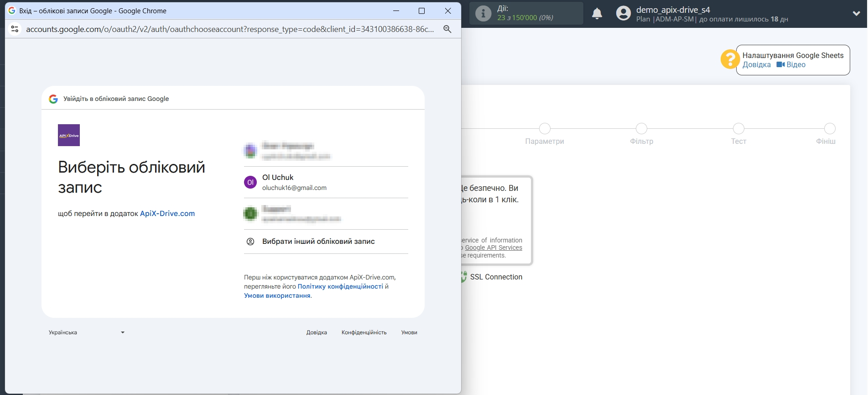Open the 'Політику конфіденційності' link
The height and width of the screenshot is (395, 868).
click(340, 286)
